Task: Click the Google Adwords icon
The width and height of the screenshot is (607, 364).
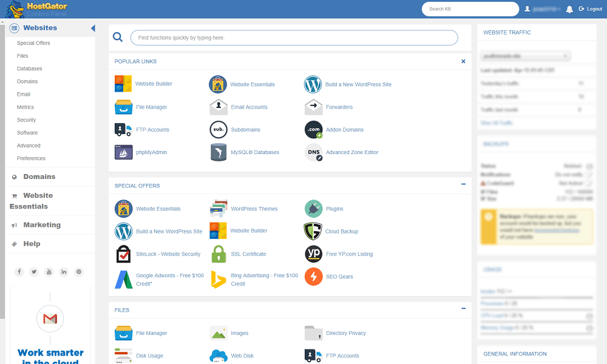Action: coord(123,279)
